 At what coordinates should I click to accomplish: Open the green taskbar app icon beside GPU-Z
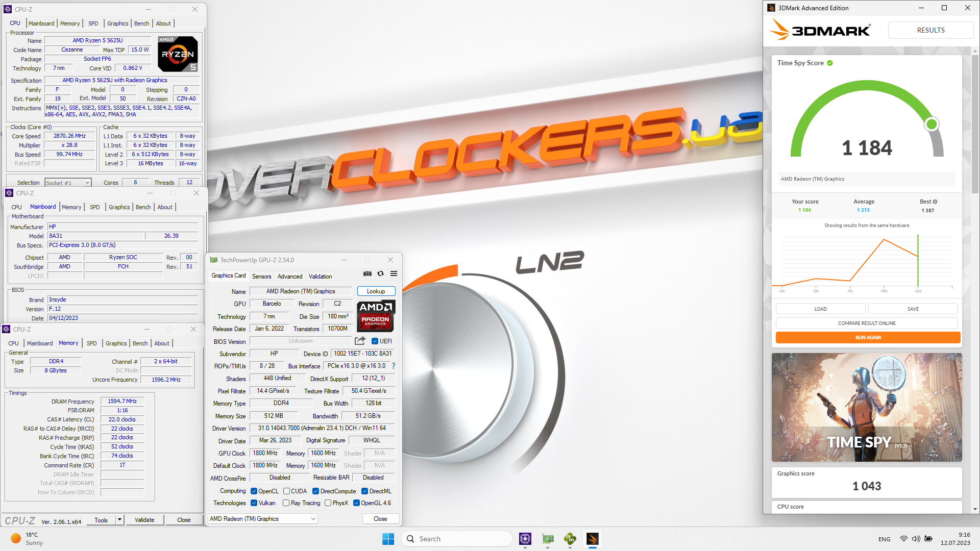point(570,539)
